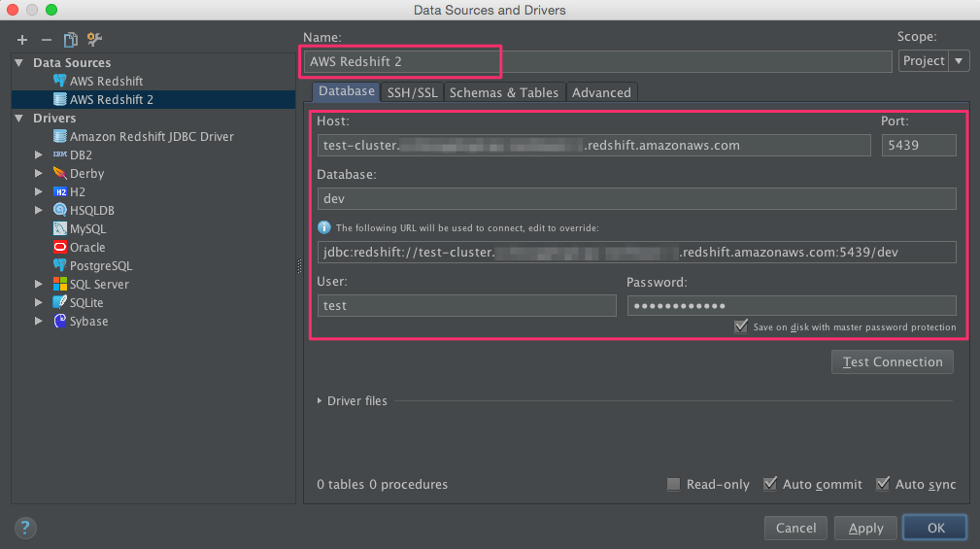The height and width of the screenshot is (549, 980).
Task: Open the Schemas & Tables tab
Action: 504,92
